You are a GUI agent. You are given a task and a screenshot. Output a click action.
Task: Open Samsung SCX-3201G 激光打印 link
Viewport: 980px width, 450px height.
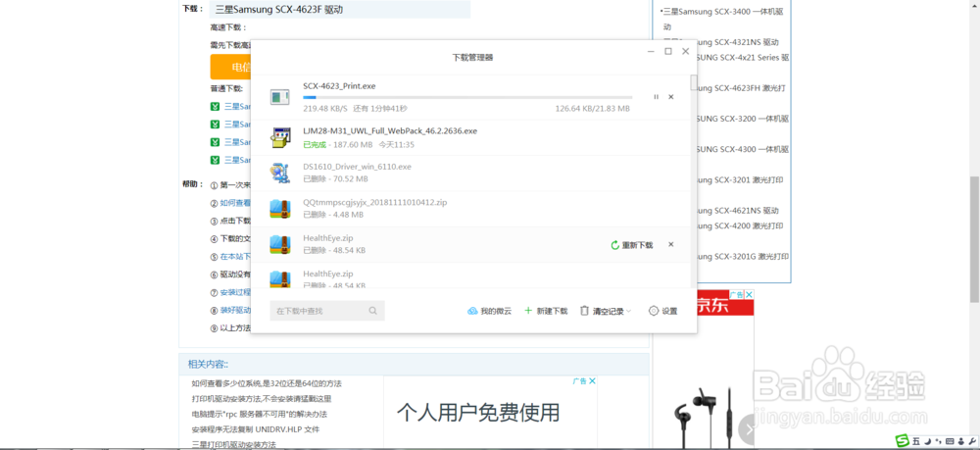click(x=742, y=256)
